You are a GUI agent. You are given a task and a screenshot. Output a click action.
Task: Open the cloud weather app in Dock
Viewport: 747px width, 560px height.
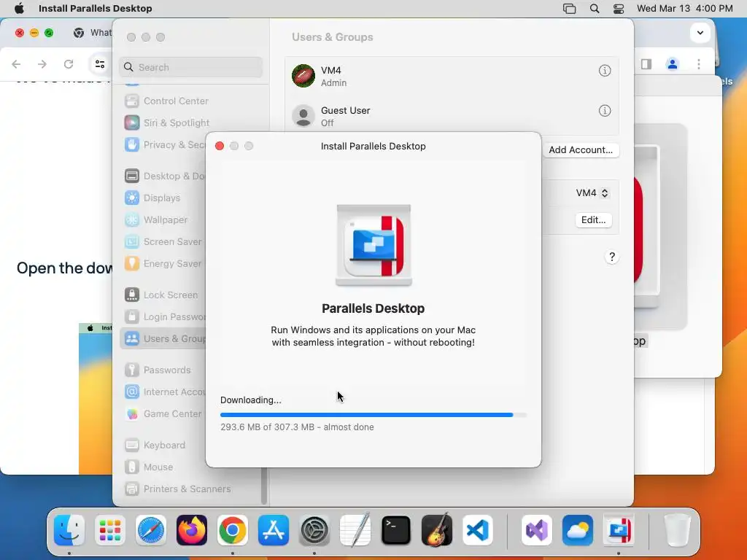(578, 530)
